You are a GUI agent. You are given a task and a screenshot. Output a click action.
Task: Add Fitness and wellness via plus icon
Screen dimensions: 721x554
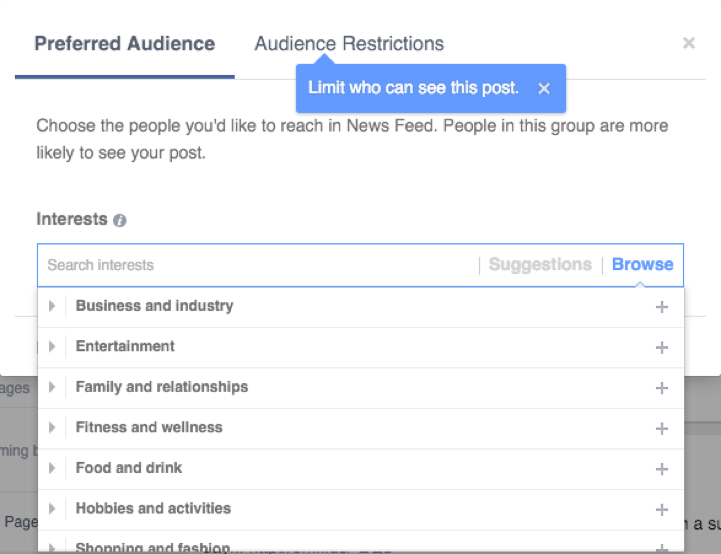coord(661,428)
